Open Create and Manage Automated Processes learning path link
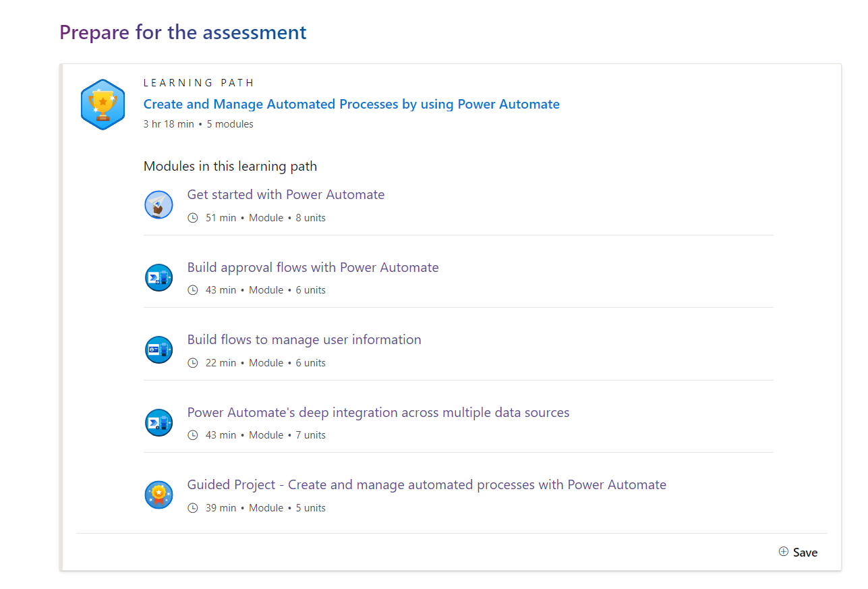 (x=351, y=104)
